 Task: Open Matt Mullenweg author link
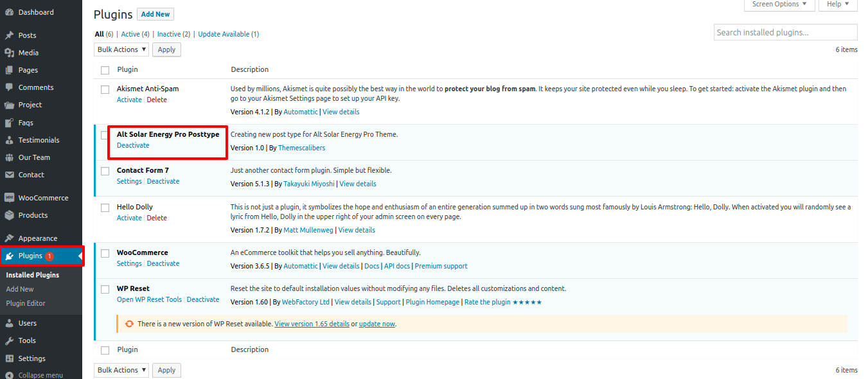[308, 230]
